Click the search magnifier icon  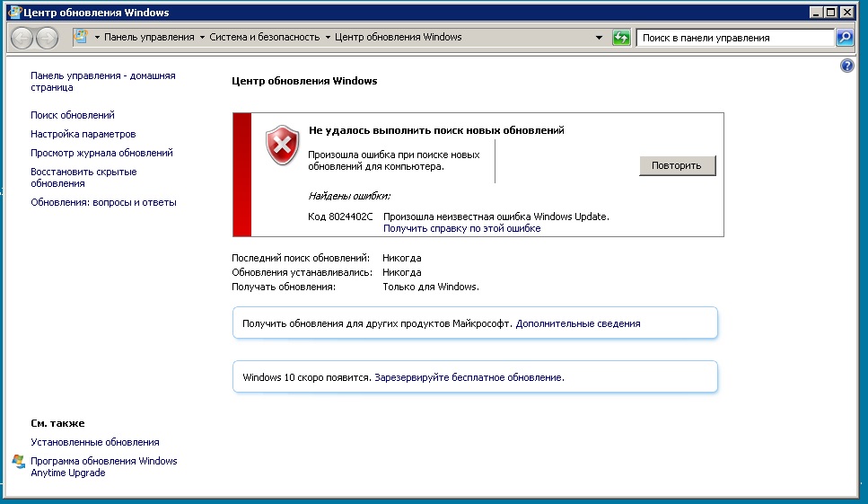point(845,38)
